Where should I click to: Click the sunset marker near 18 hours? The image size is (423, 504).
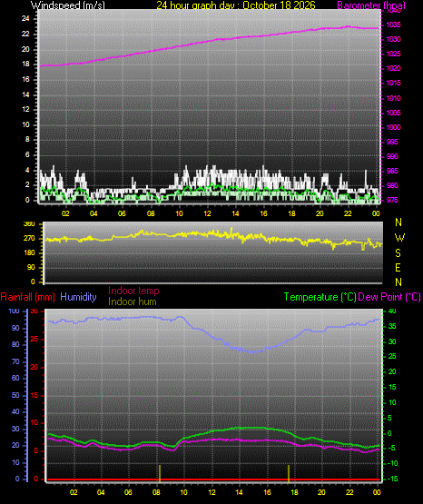click(x=289, y=473)
